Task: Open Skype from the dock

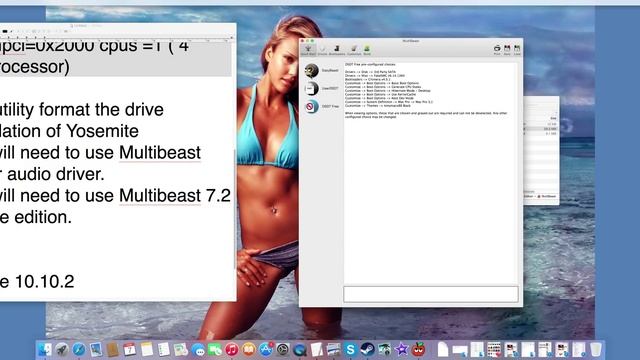Action: [350, 349]
